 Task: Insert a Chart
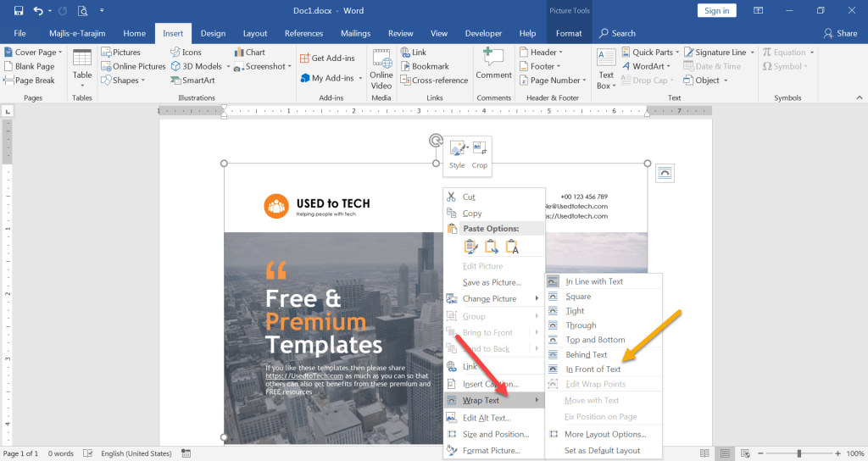[x=250, y=52]
